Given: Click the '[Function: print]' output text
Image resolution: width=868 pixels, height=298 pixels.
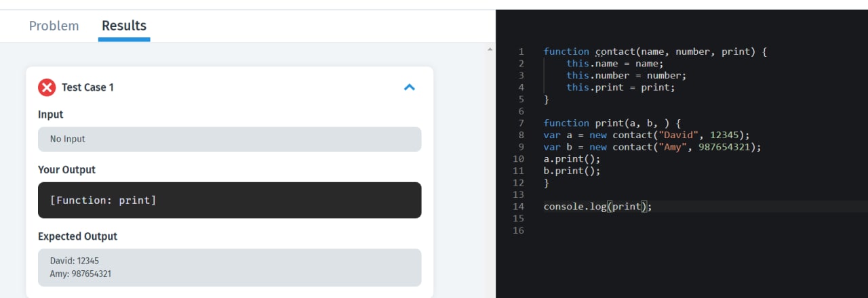Looking at the screenshot, I should 103,200.
